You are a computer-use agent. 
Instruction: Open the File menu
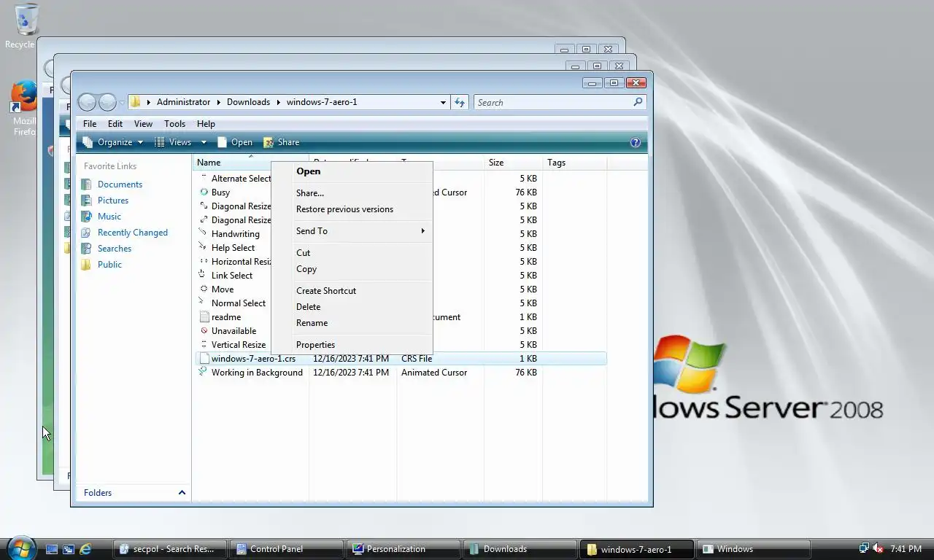click(x=90, y=124)
